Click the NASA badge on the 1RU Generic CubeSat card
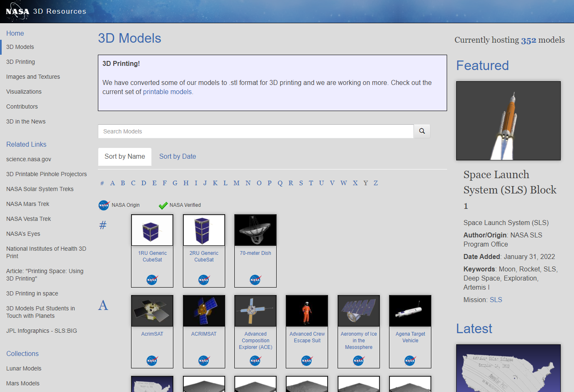Image resolution: width=574 pixels, height=392 pixels. click(x=152, y=280)
